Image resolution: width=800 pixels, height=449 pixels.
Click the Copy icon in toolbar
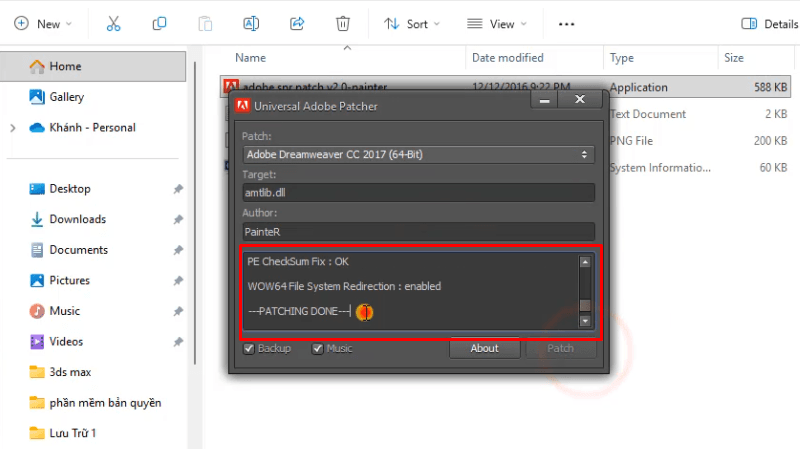159,23
